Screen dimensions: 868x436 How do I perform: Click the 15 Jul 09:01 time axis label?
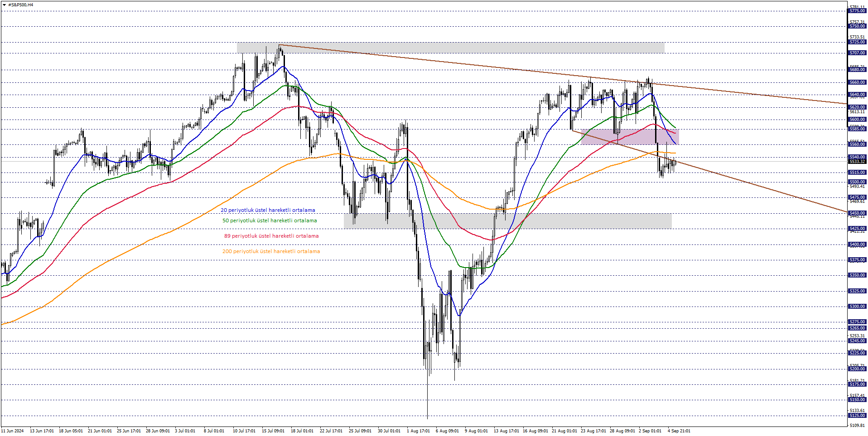(273, 431)
